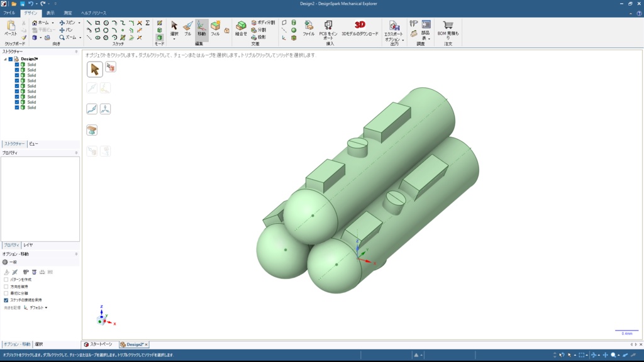
Task: Click Split Body (ボディ分割) tool
Action: tap(263, 23)
